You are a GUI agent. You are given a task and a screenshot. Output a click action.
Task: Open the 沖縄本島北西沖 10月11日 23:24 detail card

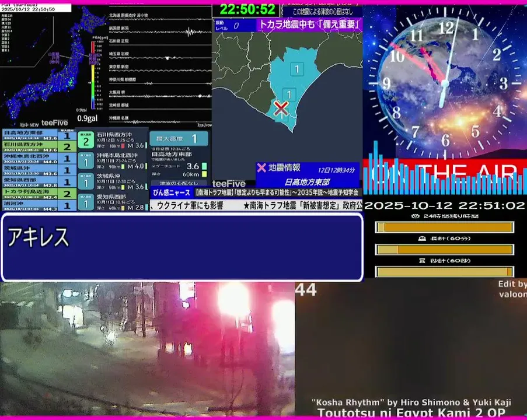[113, 161]
